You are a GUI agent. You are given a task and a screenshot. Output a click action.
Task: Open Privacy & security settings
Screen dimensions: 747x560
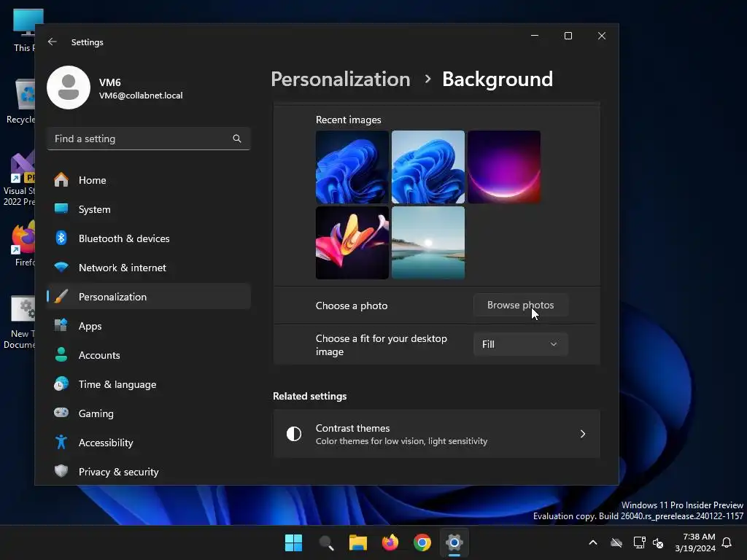click(149, 472)
